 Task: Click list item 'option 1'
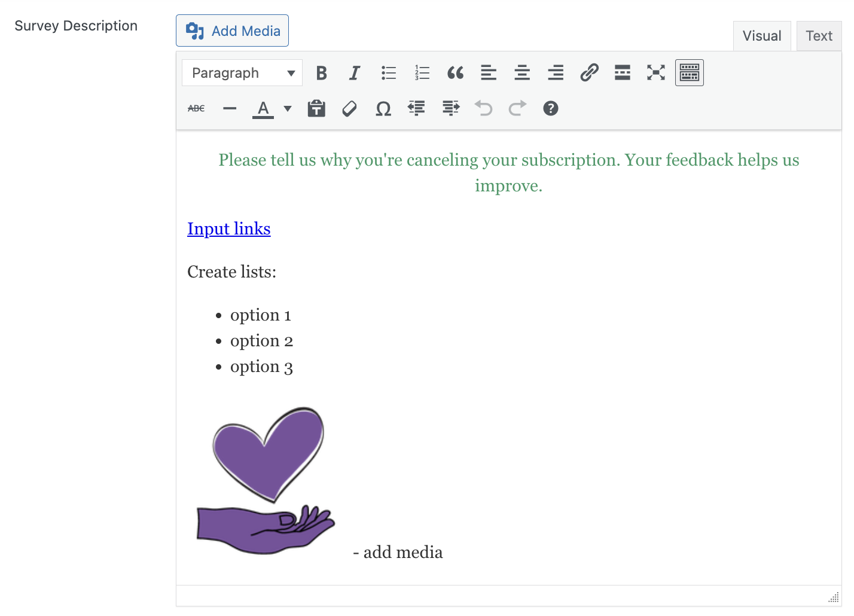click(x=261, y=315)
